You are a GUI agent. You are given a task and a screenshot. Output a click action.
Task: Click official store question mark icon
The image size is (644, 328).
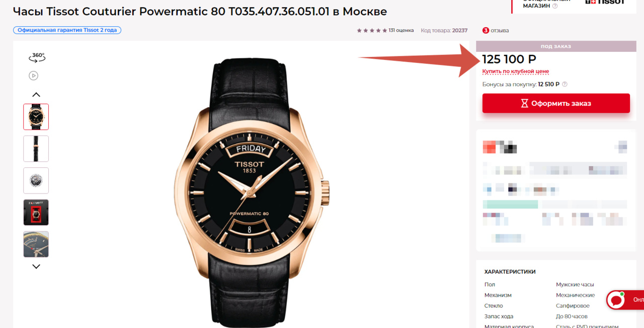(x=555, y=6)
